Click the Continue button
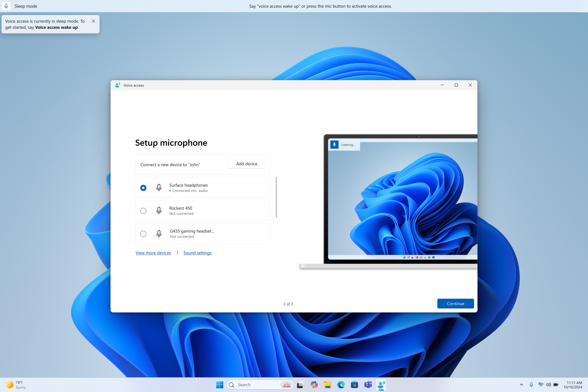The height and width of the screenshot is (392, 588). 455,304
